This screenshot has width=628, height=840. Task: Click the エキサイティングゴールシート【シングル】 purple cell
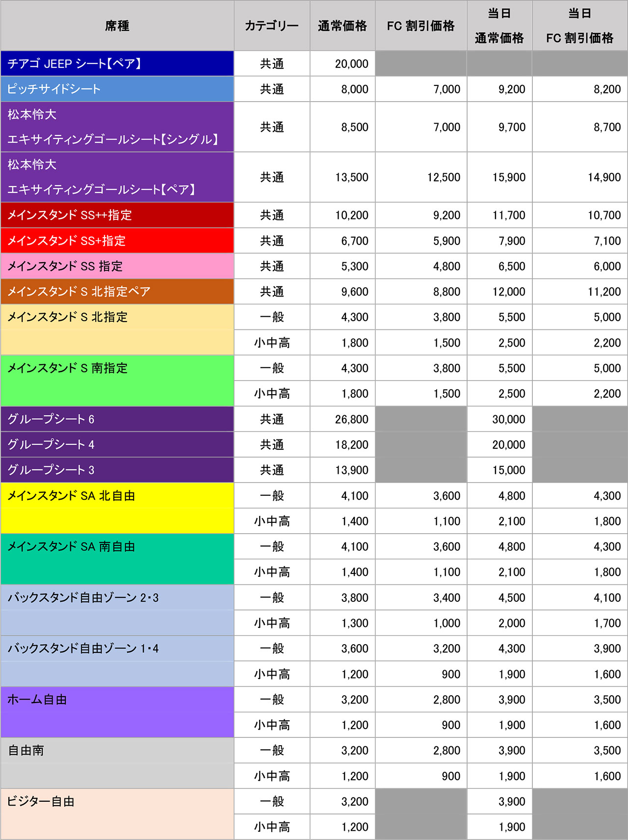point(117,127)
